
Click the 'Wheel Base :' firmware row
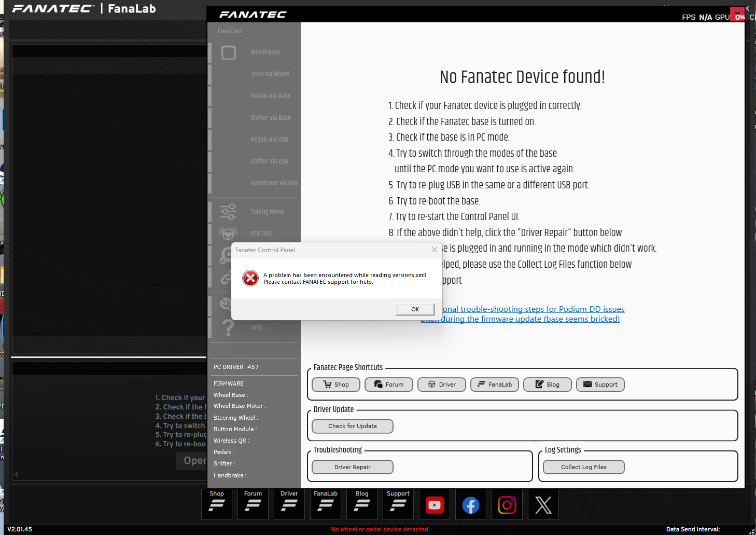point(231,395)
